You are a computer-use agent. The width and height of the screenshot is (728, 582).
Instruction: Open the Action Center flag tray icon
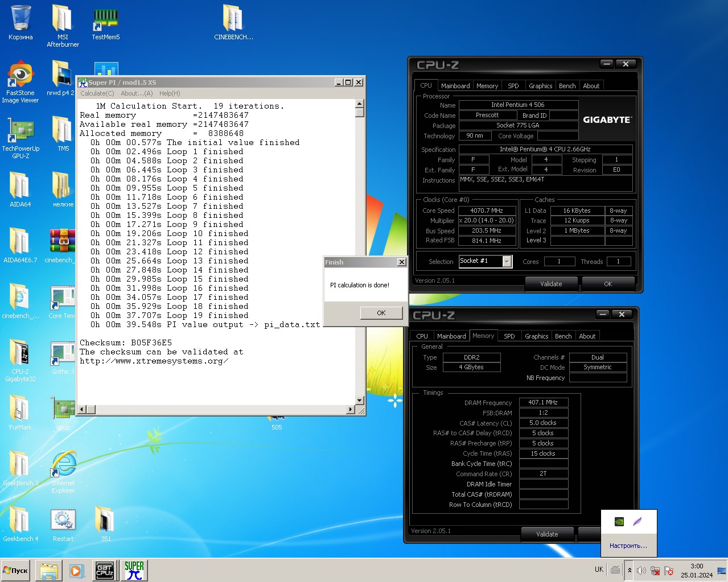[x=669, y=570]
